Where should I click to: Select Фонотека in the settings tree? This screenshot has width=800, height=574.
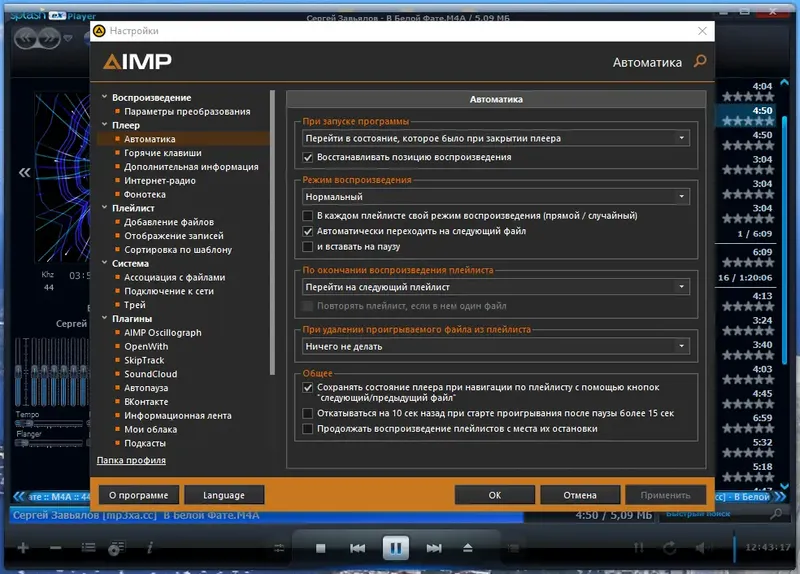(x=145, y=194)
